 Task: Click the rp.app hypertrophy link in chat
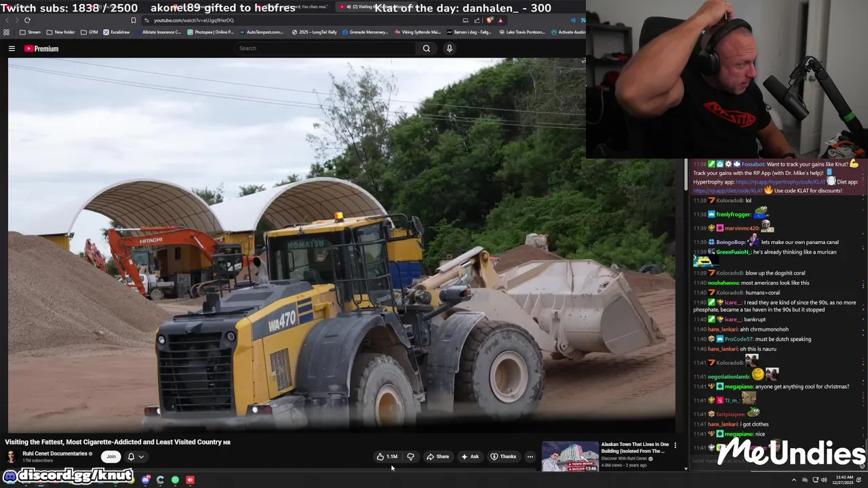click(x=781, y=182)
